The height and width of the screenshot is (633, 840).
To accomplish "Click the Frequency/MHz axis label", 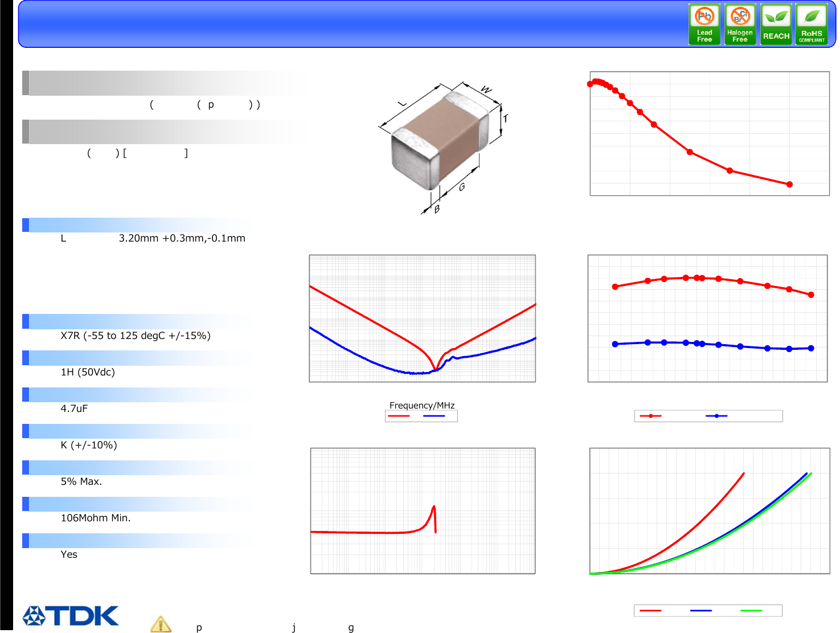I will (422, 406).
